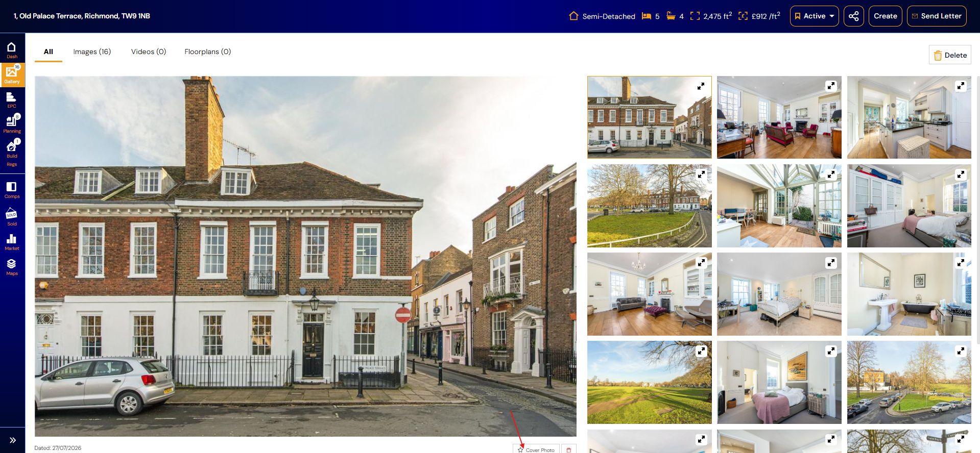Click the Create button

[885, 16]
